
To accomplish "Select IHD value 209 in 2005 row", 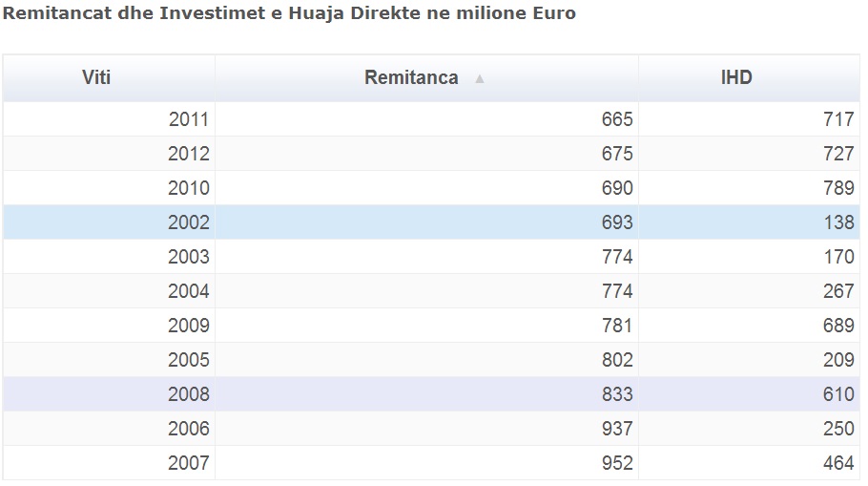I will tap(838, 360).
